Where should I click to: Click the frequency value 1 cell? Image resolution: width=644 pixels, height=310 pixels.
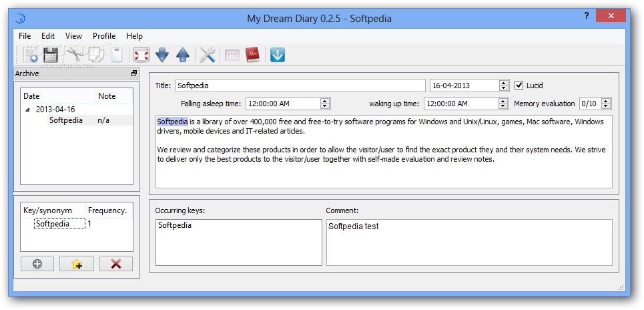pyautogui.click(x=89, y=224)
